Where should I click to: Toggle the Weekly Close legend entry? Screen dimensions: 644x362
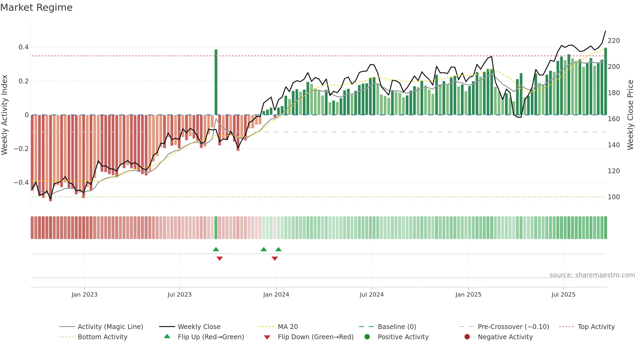coord(190,327)
